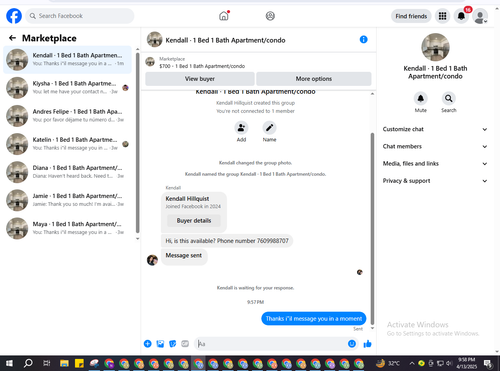Mute the conversation with the bell
This screenshot has height=371, width=500.
coord(421,99)
